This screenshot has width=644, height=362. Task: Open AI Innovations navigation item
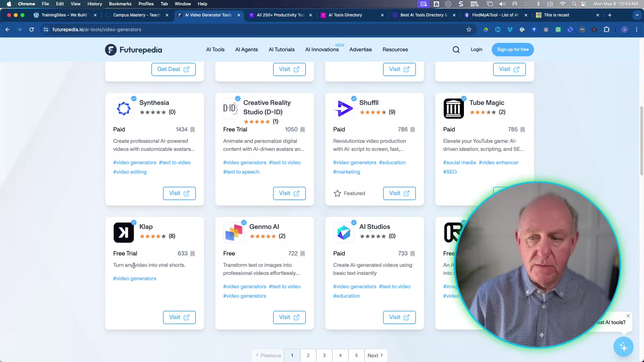coord(322,50)
